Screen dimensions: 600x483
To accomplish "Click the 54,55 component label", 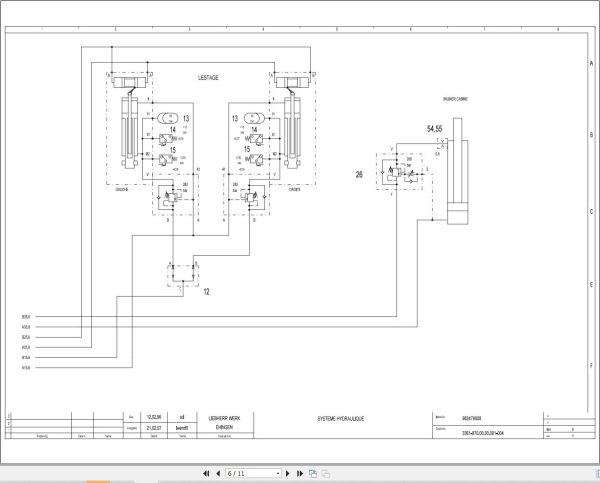I will 434,129.
